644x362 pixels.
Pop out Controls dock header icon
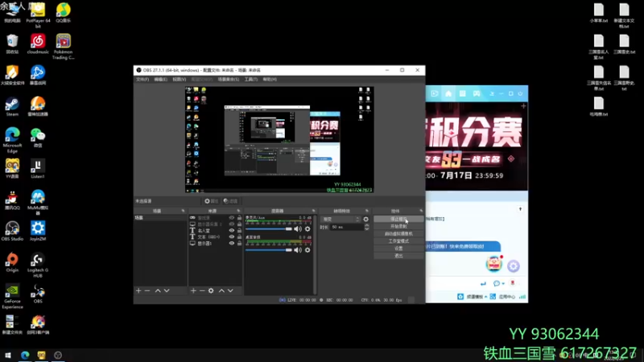pyautogui.click(x=421, y=211)
